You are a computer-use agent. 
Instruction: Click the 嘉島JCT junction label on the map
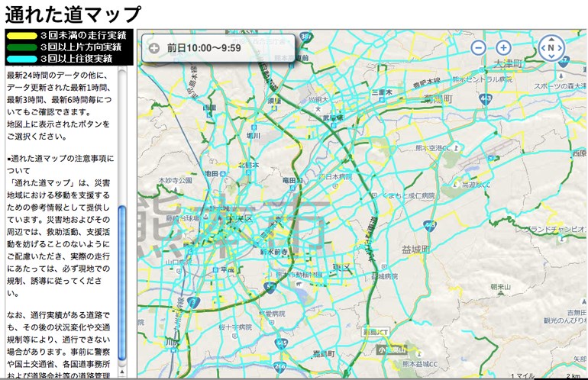coord(376,332)
